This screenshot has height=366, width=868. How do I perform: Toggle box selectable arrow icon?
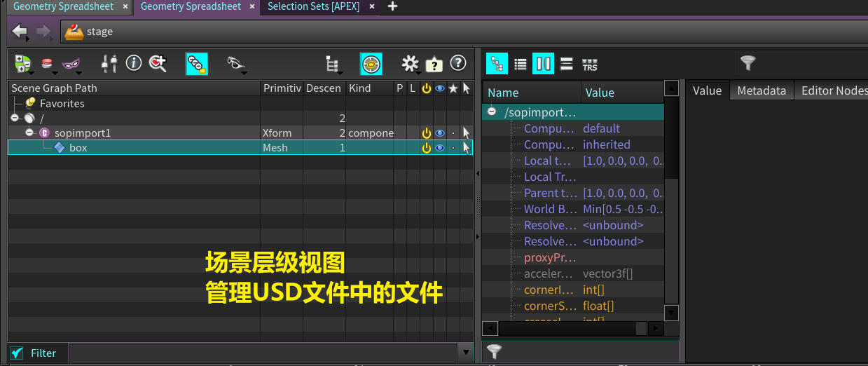click(x=467, y=147)
